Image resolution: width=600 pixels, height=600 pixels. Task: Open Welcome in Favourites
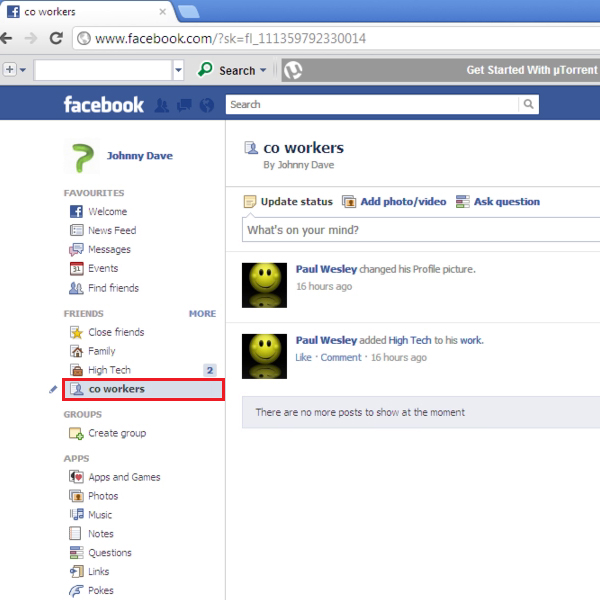coord(108,212)
